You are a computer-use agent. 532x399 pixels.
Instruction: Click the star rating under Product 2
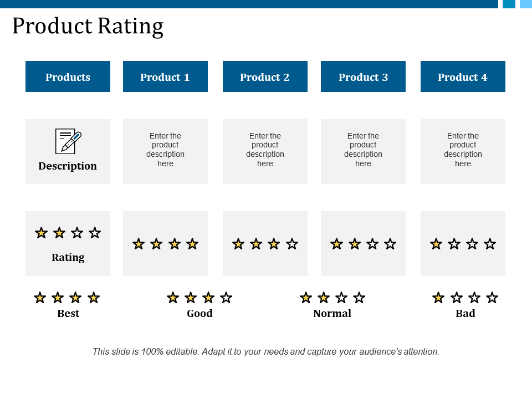click(265, 244)
